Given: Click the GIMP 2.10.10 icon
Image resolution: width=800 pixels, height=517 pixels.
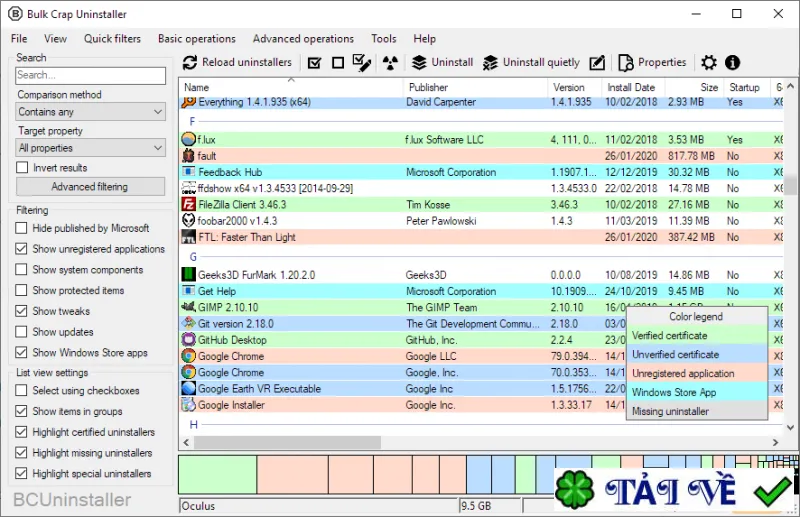Looking at the screenshot, I should pos(189,307).
